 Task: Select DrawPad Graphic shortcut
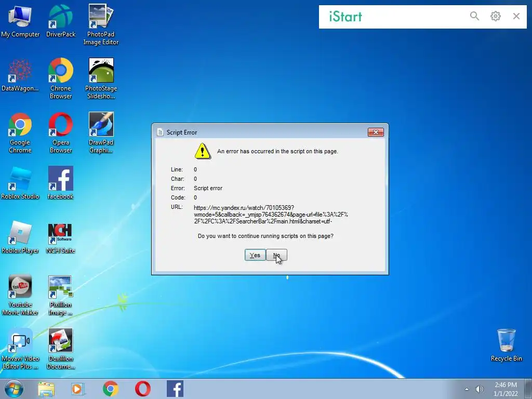pyautogui.click(x=101, y=133)
